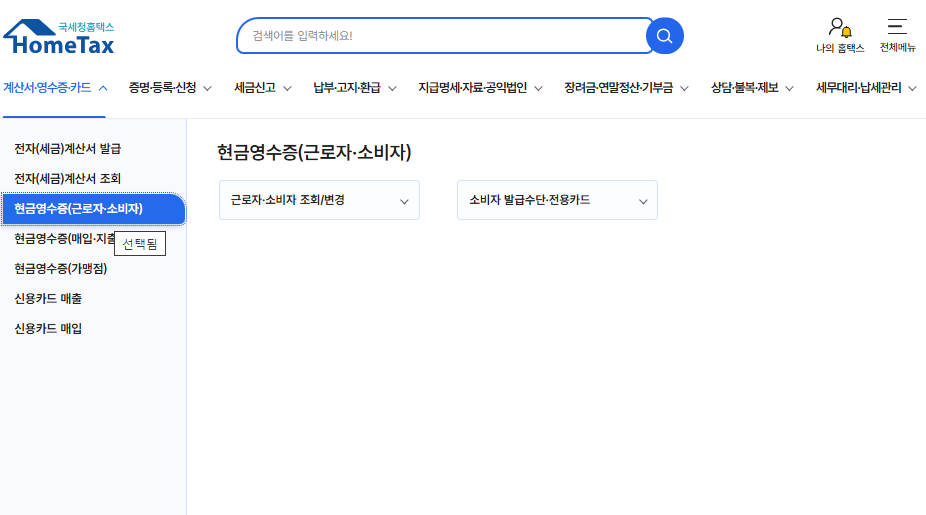
Task: Select 현금영수증(근로자·소비자) sidebar item
Action: click(93, 208)
